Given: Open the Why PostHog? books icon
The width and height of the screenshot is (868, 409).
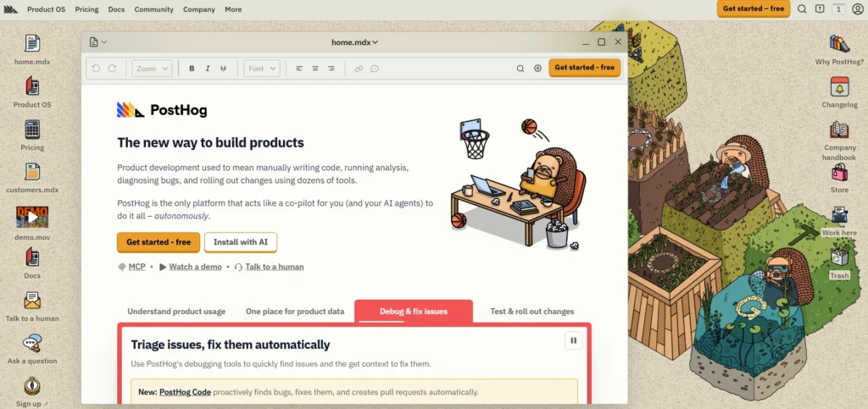Looking at the screenshot, I should pyautogui.click(x=839, y=43).
